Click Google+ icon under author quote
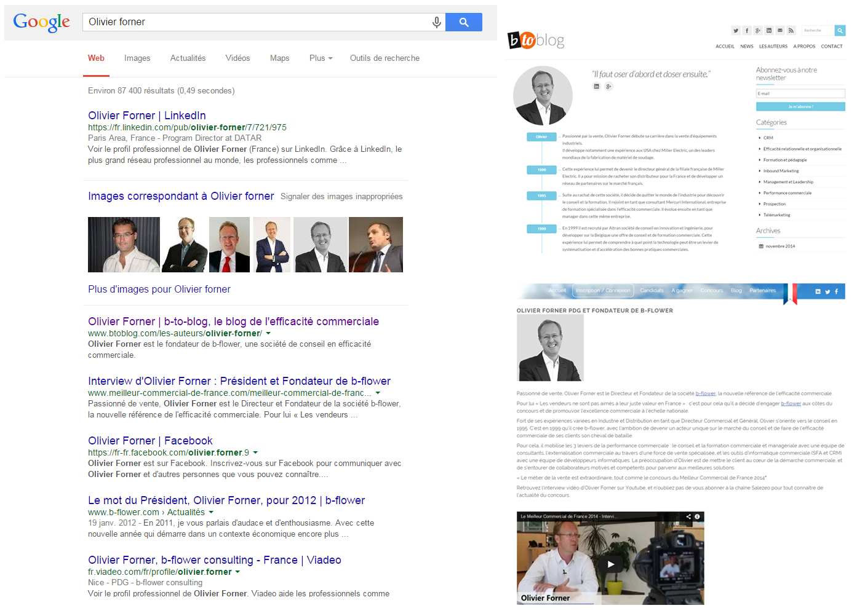Viewport: 857px width, 616px height. (x=608, y=86)
